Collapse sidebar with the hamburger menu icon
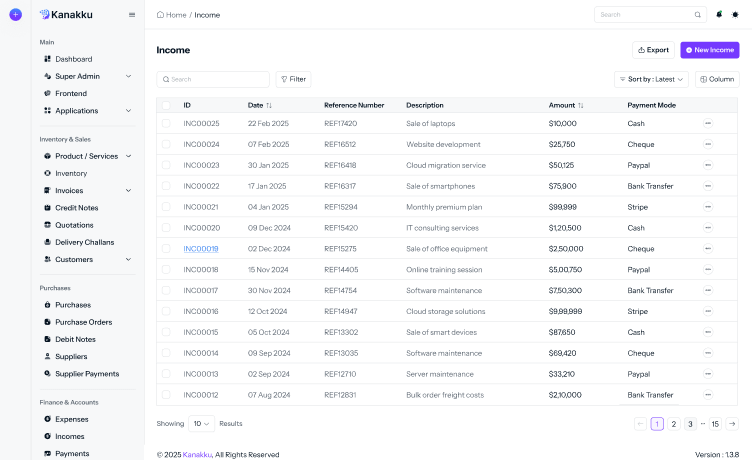Viewport: 752px width, 460px height. (x=132, y=15)
